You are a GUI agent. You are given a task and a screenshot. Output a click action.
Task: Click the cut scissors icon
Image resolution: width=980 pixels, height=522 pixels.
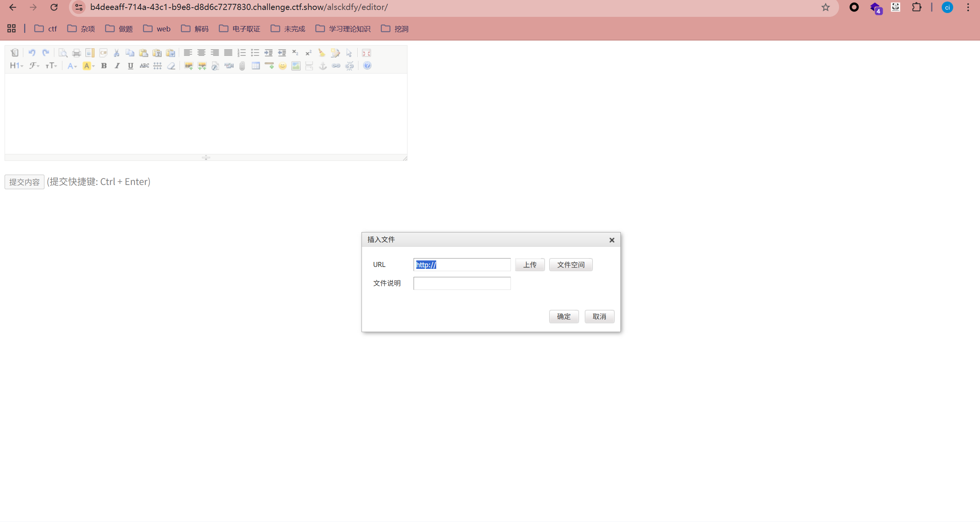pyautogui.click(x=116, y=53)
